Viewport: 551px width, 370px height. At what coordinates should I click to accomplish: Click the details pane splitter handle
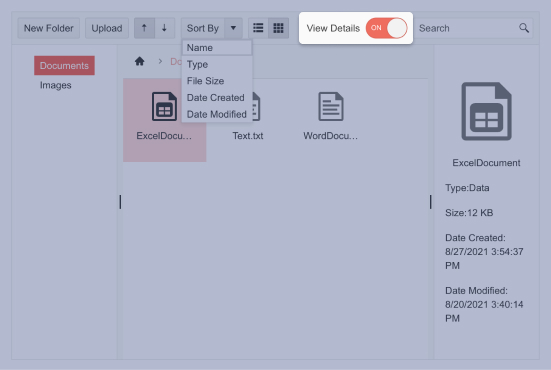pos(430,202)
